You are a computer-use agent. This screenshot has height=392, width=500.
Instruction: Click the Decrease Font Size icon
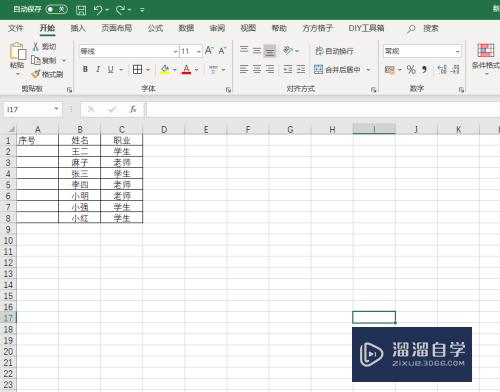[x=222, y=51]
